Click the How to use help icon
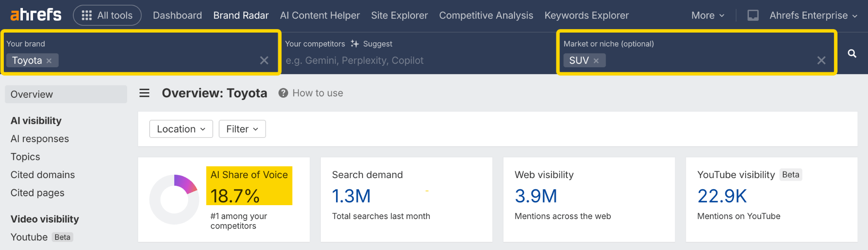The image size is (868, 250). coord(283,93)
